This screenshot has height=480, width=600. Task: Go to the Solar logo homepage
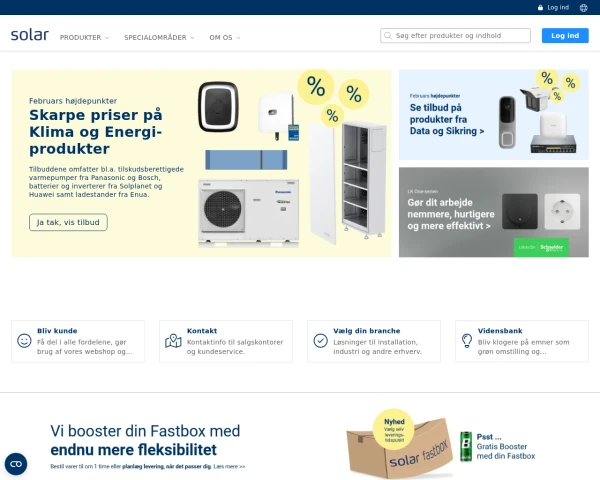pos(30,35)
